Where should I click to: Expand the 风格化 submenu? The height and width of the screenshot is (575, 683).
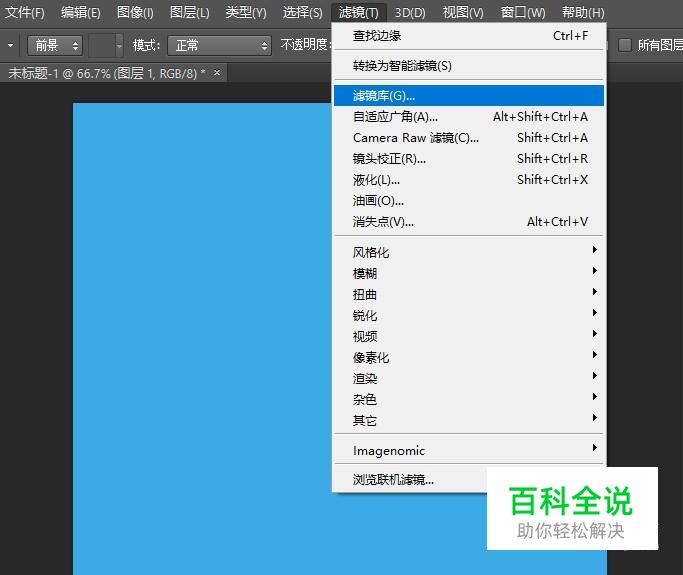click(469, 252)
